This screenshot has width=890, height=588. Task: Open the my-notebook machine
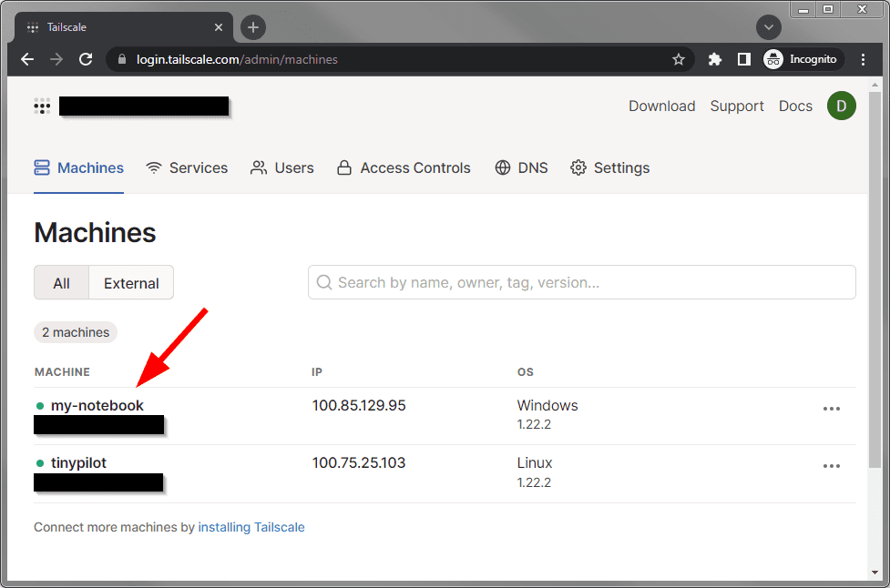click(x=97, y=405)
